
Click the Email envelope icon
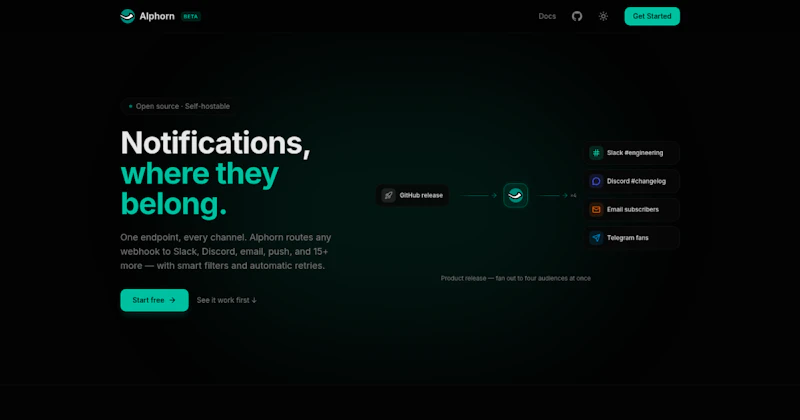click(x=596, y=209)
